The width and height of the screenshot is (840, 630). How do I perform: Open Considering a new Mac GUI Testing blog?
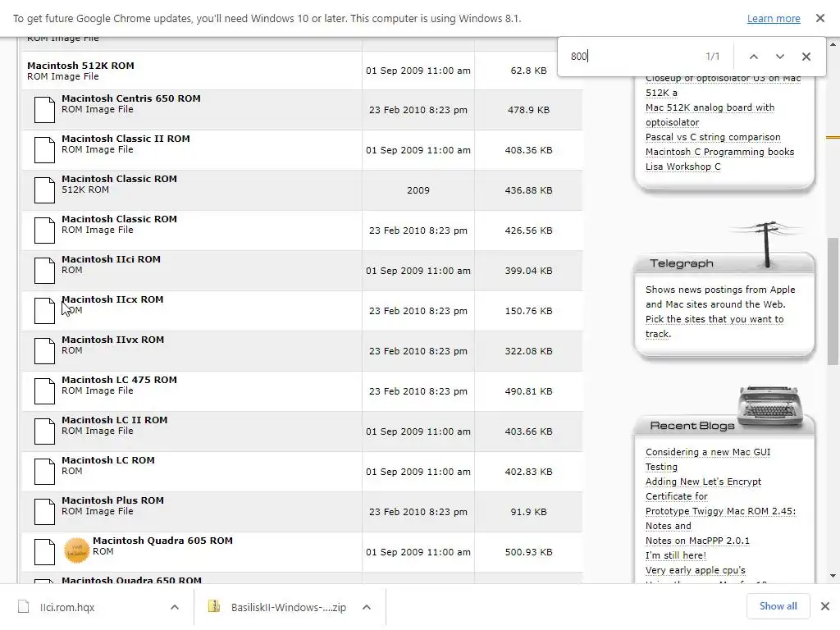pos(708,459)
